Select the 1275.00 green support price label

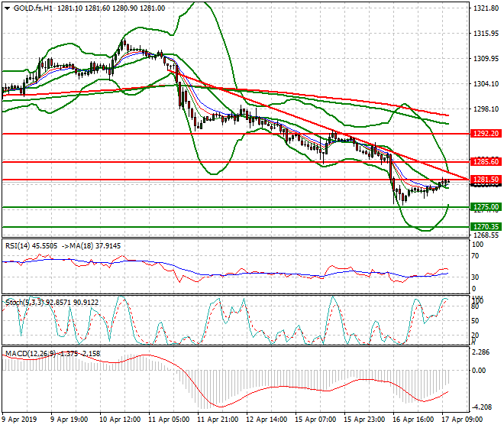coord(486,207)
